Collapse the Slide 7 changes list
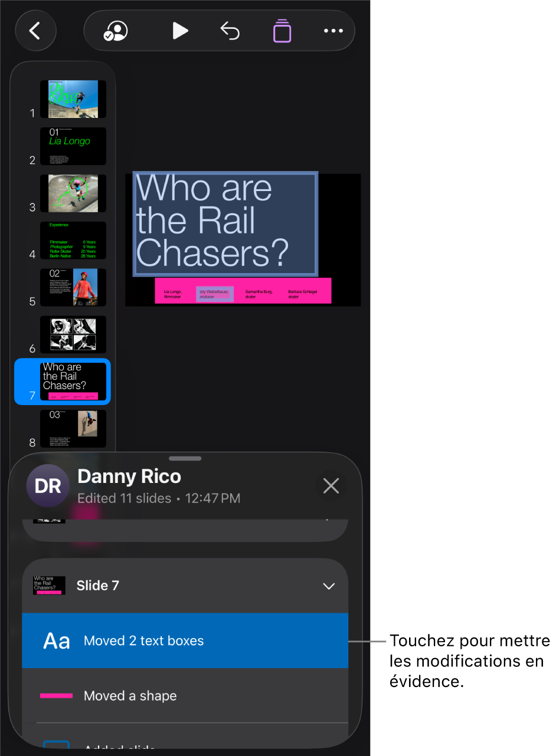 pyautogui.click(x=329, y=586)
